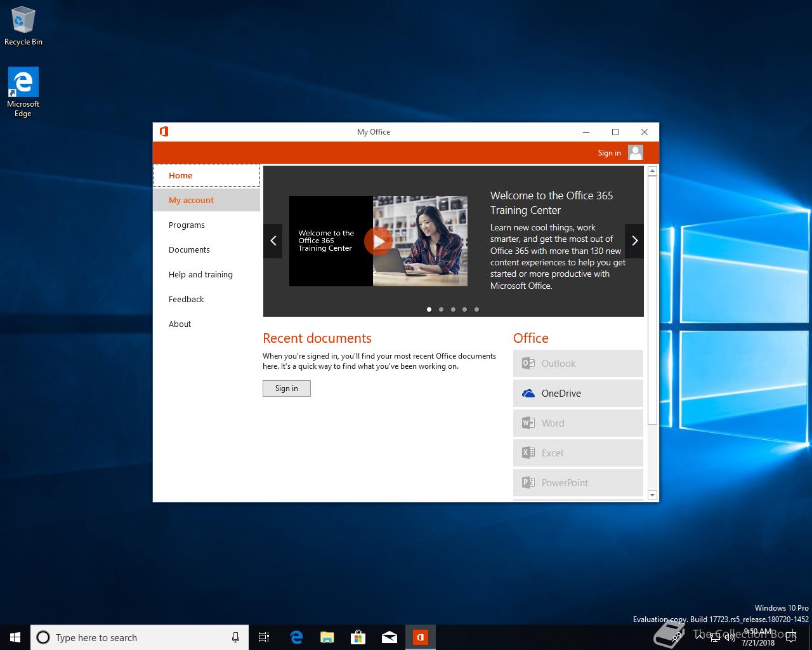Click the Sign in link in header
Viewport: 812px width, 650px height.
[x=609, y=153]
